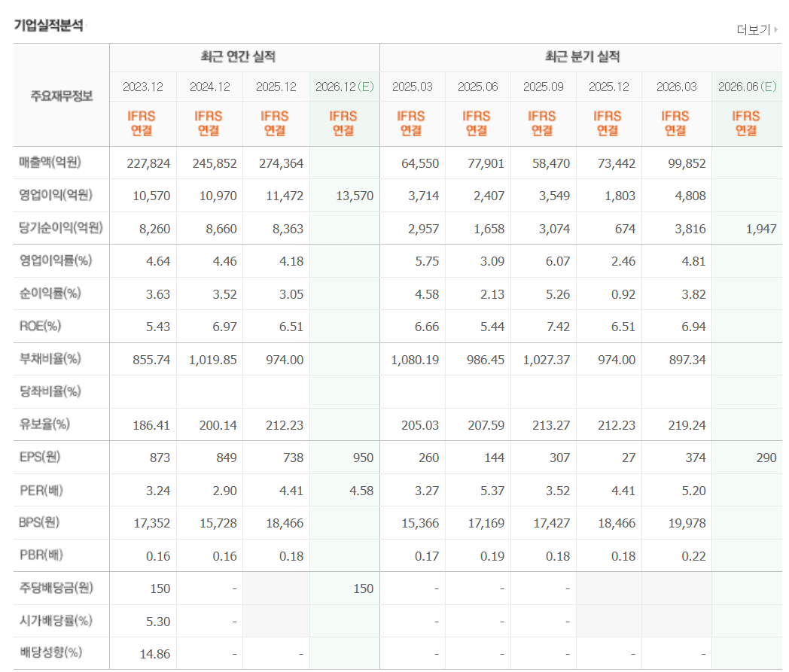Select PER value 5.37
Image resolution: width=789 pixels, height=672 pixels.
click(x=492, y=491)
